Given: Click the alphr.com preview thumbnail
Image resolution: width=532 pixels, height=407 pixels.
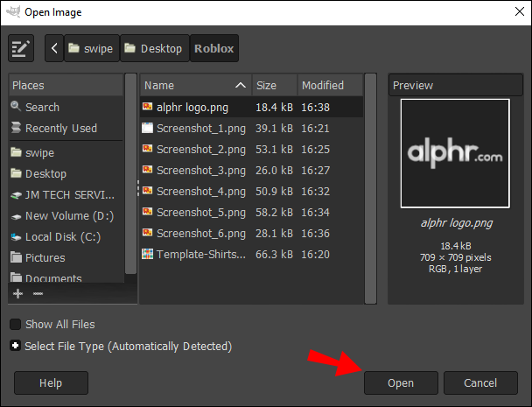Looking at the screenshot, I should 455,153.
